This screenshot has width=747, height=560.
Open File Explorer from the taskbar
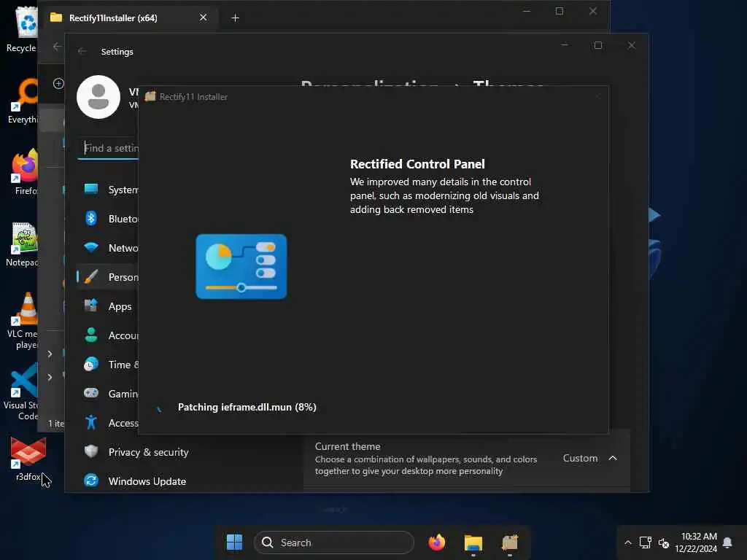pos(473,542)
